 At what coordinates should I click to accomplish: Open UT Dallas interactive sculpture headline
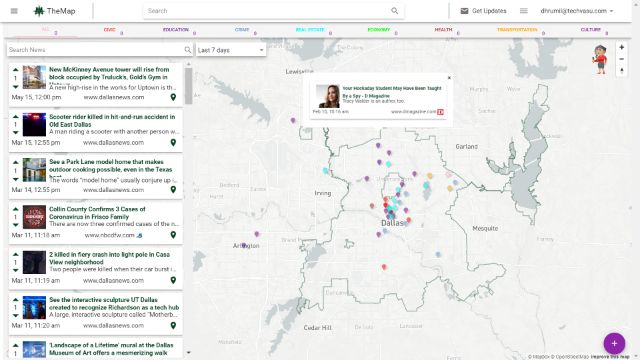114,303
